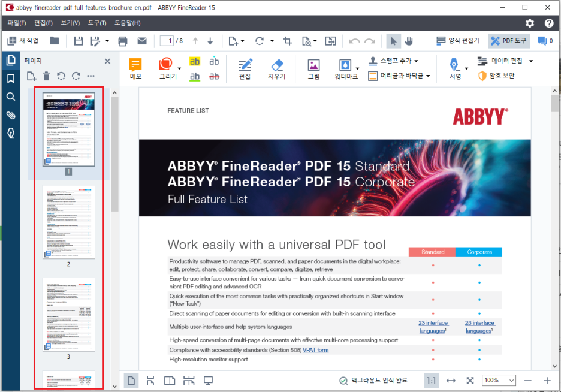Image resolution: width=561 pixels, height=392 pixels.
Task: Open the Save As dropdown arrow
Action: (107, 41)
